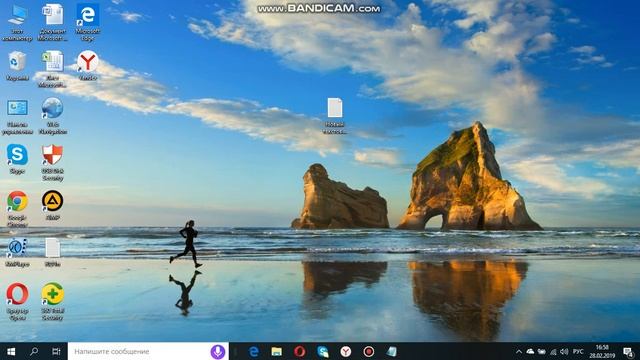Open the globe shortcut on the desktop
640x360 pixels.
click(53, 116)
